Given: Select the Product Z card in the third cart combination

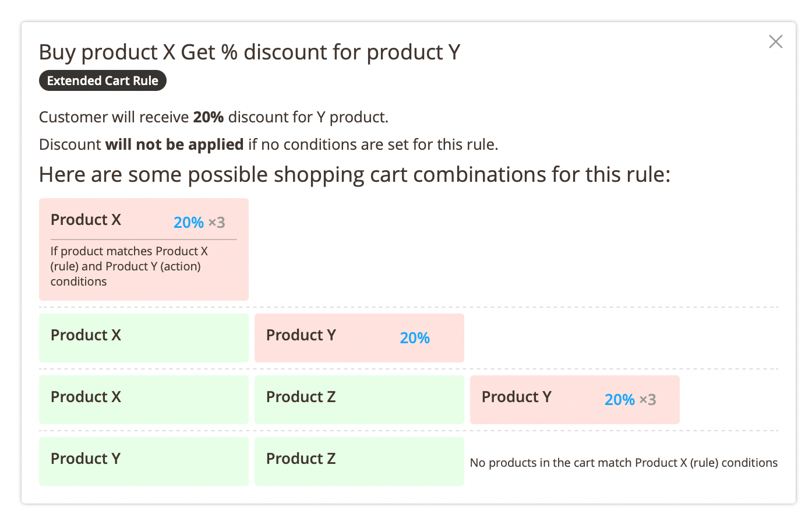Looking at the screenshot, I should click(x=359, y=399).
